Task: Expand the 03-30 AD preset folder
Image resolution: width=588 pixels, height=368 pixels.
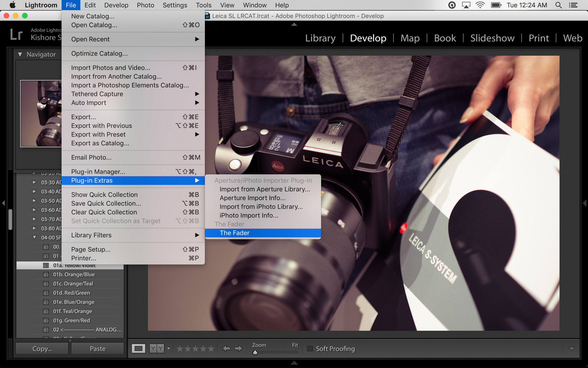Action: click(x=35, y=182)
